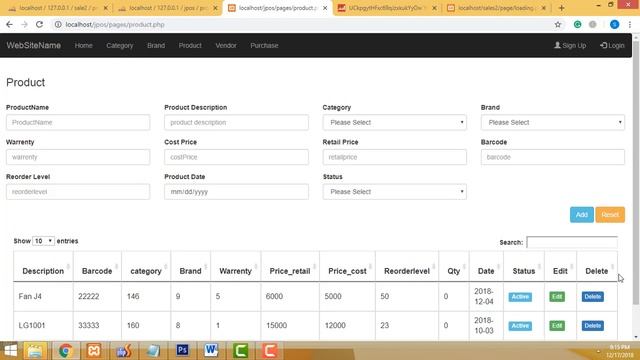Open Windows Start menu
This screenshot has height=360, width=640.
point(10,351)
